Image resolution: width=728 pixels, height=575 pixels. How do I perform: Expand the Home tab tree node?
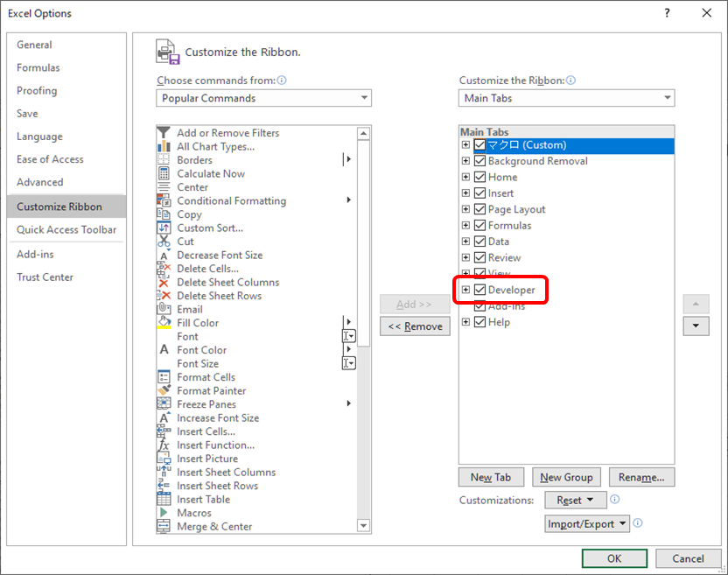[x=465, y=177]
